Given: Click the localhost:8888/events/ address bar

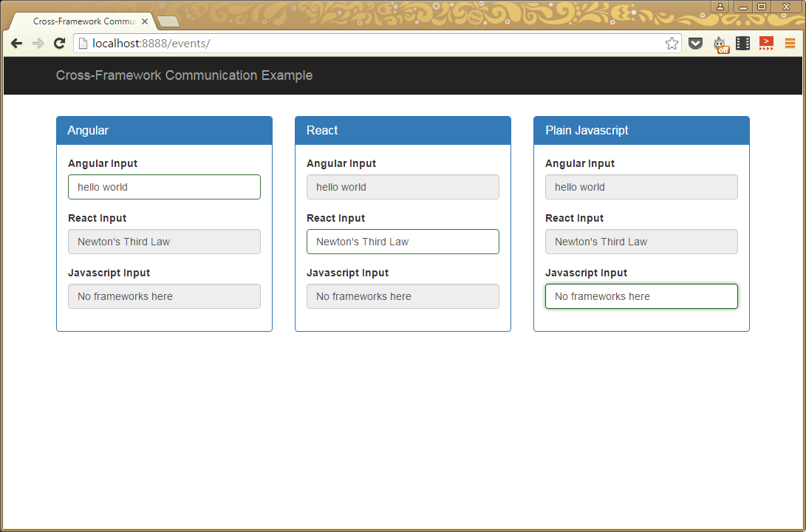Looking at the screenshot, I should point(369,44).
